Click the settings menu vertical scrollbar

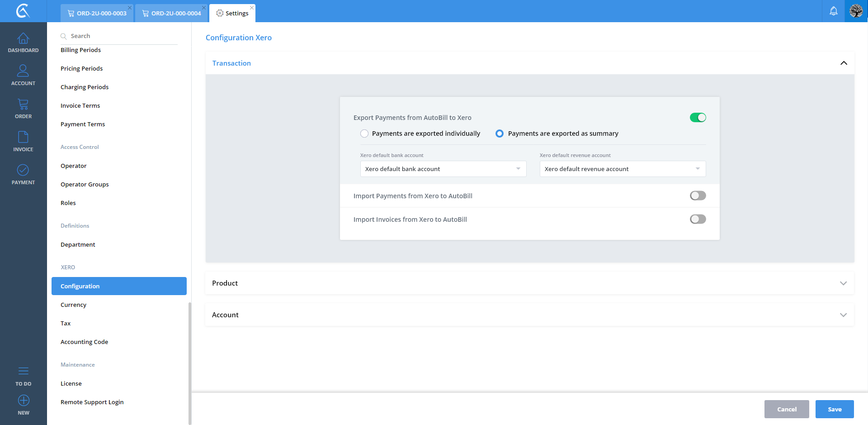pos(189,362)
